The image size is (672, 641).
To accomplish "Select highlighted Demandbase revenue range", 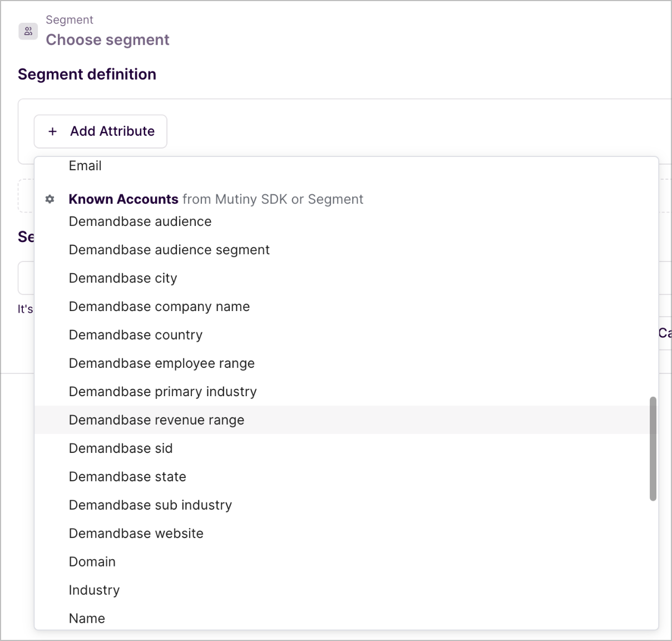I will (346, 420).
